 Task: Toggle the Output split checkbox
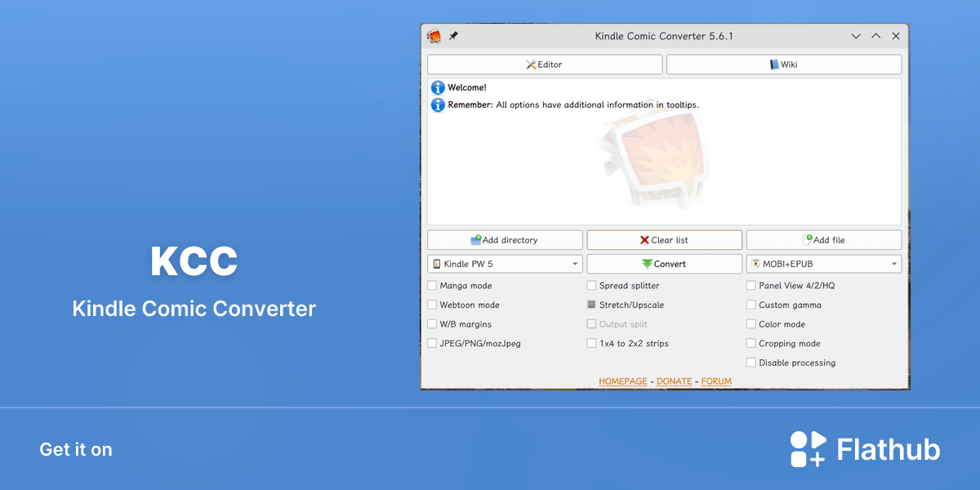coord(591,324)
